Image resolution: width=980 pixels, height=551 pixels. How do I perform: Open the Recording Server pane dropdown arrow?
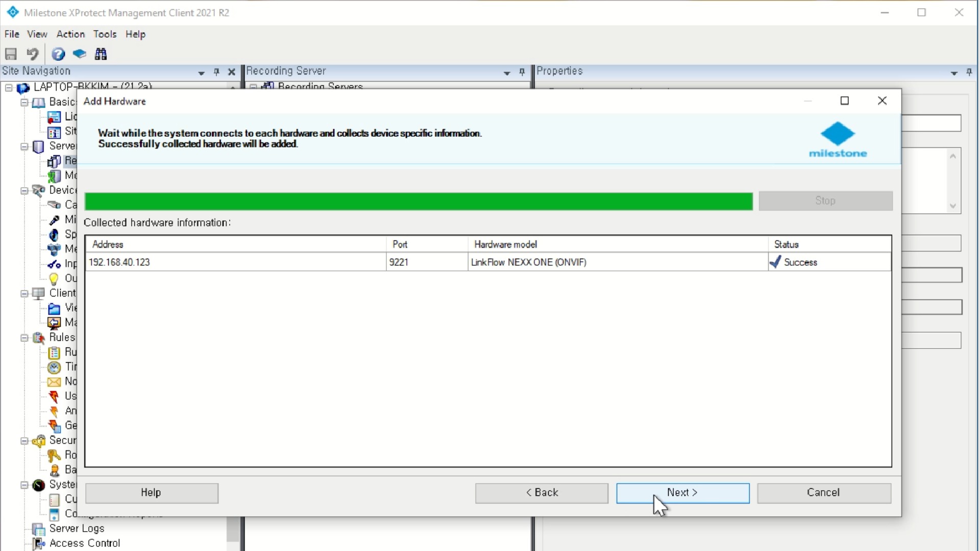507,72
